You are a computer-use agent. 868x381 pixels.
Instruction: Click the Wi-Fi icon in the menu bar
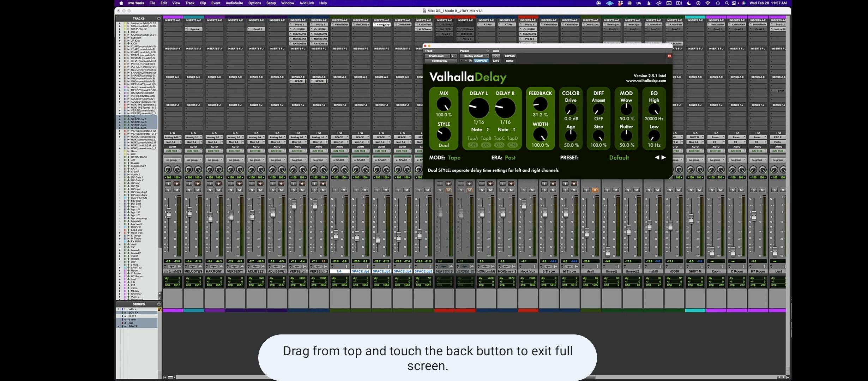pyautogui.click(x=708, y=3)
